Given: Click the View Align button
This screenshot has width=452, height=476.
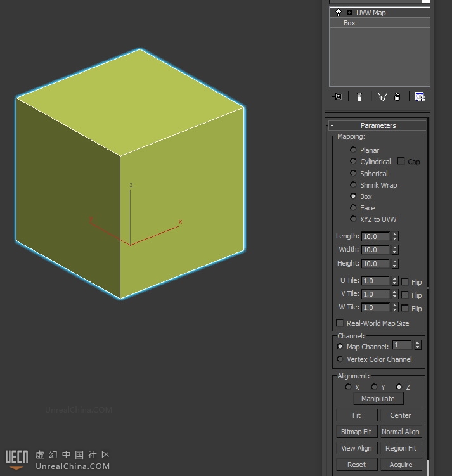Looking at the screenshot, I should pos(357,448).
